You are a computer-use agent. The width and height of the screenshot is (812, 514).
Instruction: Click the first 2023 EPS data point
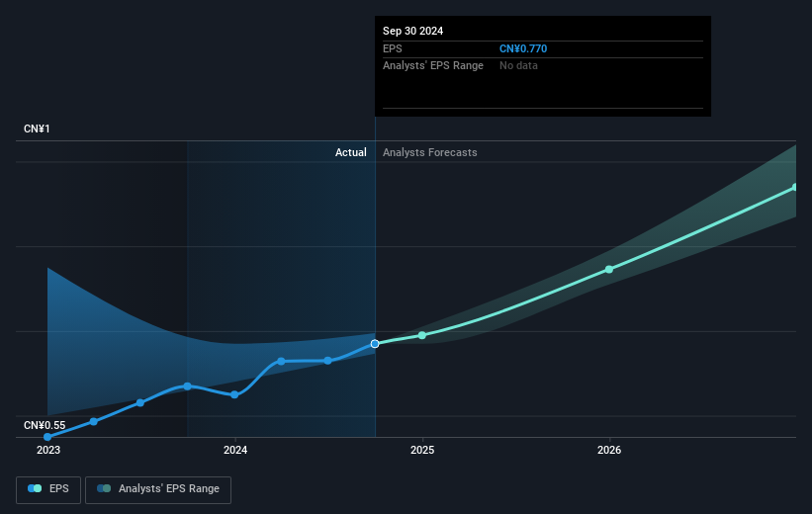(47, 437)
